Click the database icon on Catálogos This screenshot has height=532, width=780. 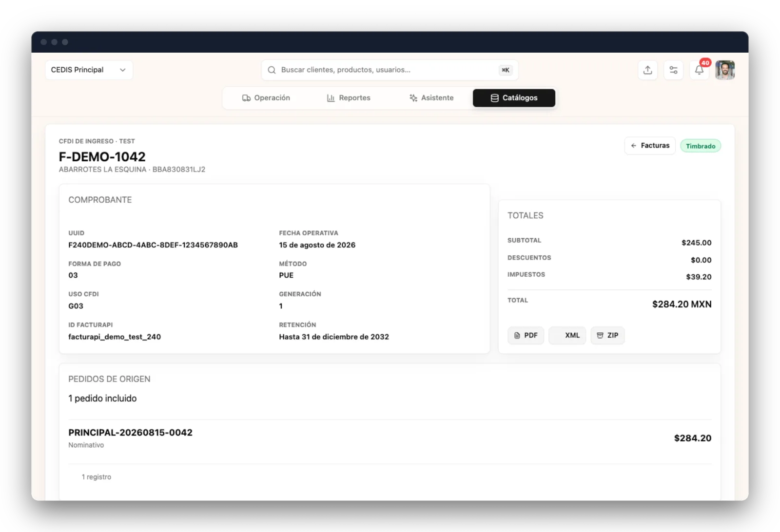tap(495, 98)
